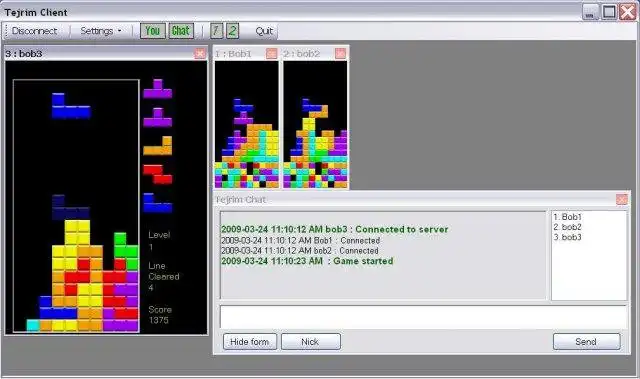Open the Settings dropdown menu

coord(100,31)
